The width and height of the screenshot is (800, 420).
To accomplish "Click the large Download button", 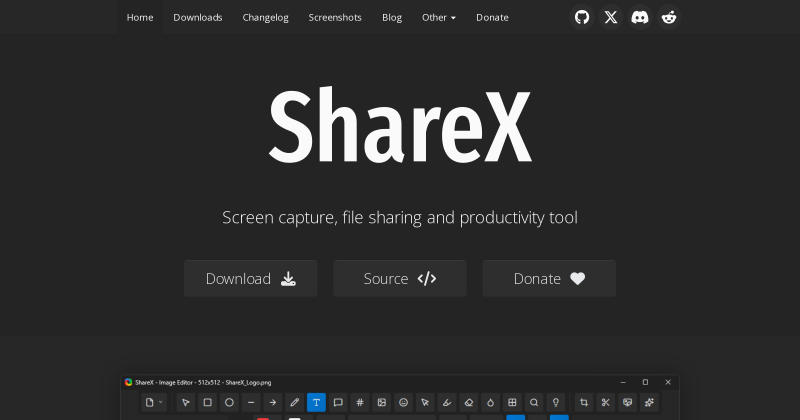I will click(251, 279).
